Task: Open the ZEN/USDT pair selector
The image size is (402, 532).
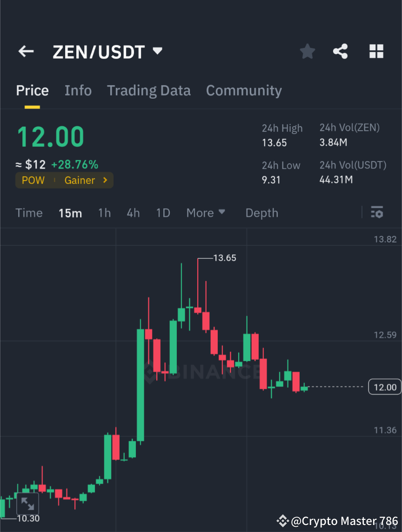Action: 108,52
